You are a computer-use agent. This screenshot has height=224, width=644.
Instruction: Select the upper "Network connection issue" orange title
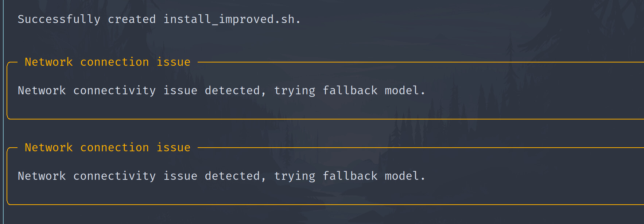coord(108,62)
